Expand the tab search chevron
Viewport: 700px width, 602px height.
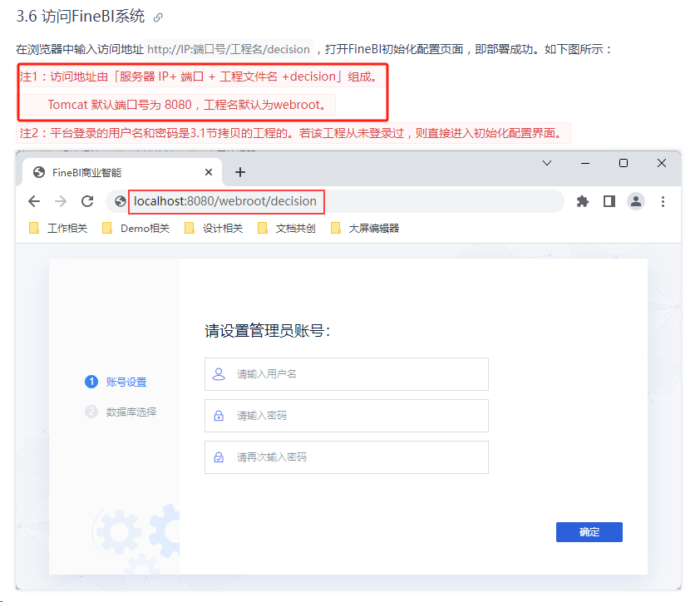[547, 163]
